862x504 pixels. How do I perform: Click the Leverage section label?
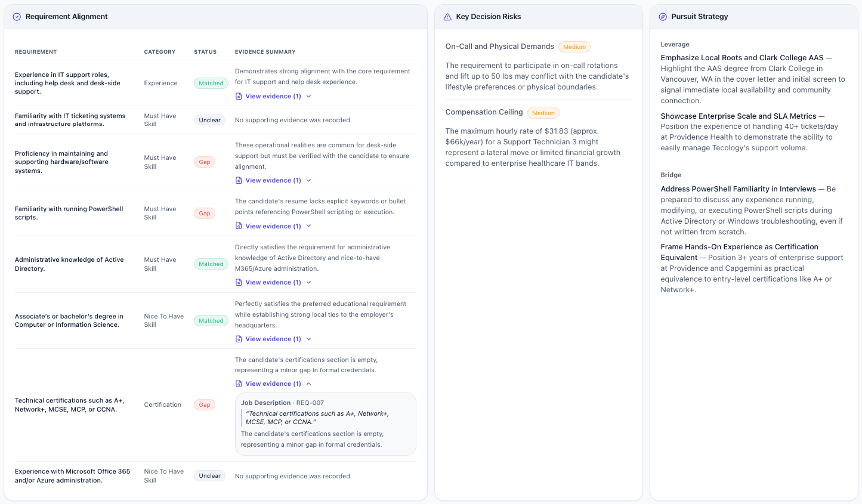click(x=675, y=44)
